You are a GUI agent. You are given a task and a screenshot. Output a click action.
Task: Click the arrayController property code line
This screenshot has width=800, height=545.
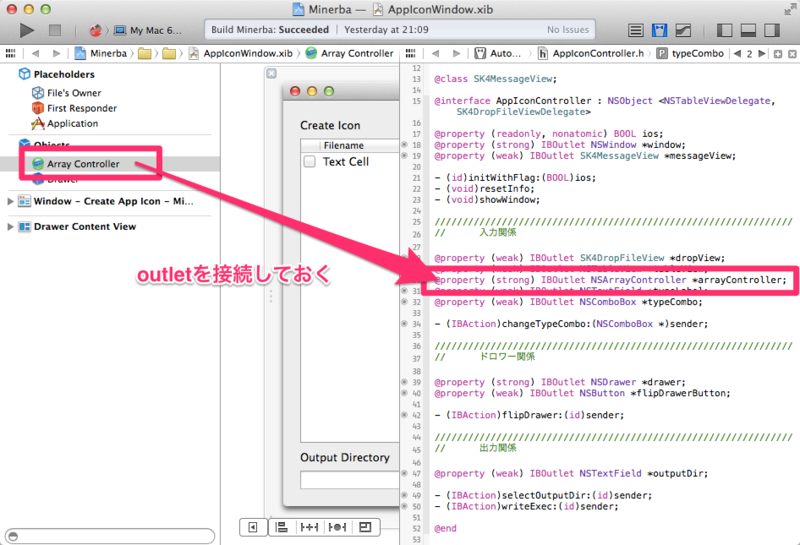pos(610,280)
